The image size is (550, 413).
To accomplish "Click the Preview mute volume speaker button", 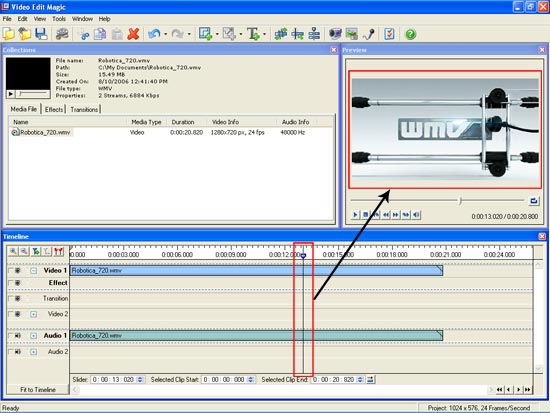I will [416, 215].
